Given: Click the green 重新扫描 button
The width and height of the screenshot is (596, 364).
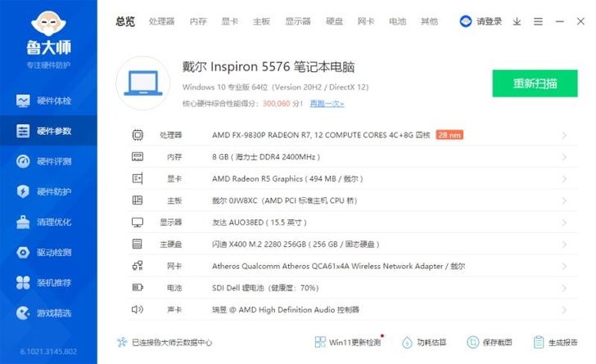Looking at the screenshot, I should pyautogui.click(x=535, y=83).
